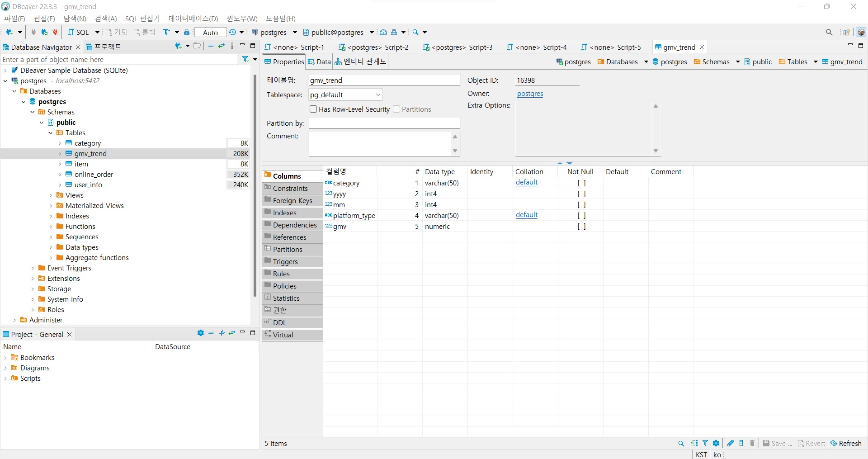Switch to the Data tab

click(x=319, y=62)
